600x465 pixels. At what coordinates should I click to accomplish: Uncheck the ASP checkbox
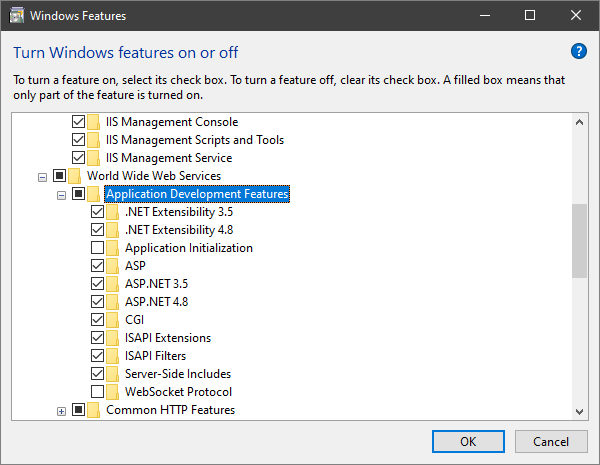coord(98,266)
